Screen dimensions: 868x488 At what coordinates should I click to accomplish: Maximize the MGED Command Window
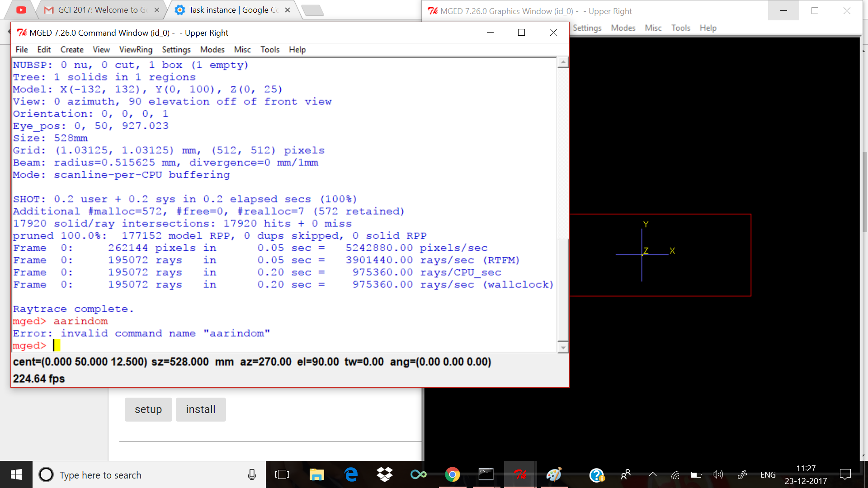(x=521, y=33)
